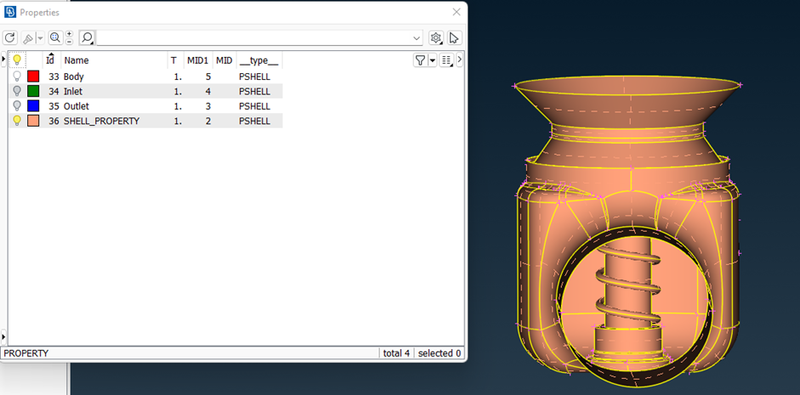Click the MID column header
Screen dimensions: 800x395
pyautogui.click(x=224, y=60)
